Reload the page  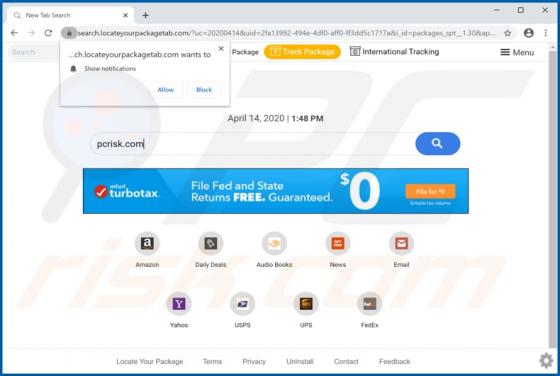48,33
